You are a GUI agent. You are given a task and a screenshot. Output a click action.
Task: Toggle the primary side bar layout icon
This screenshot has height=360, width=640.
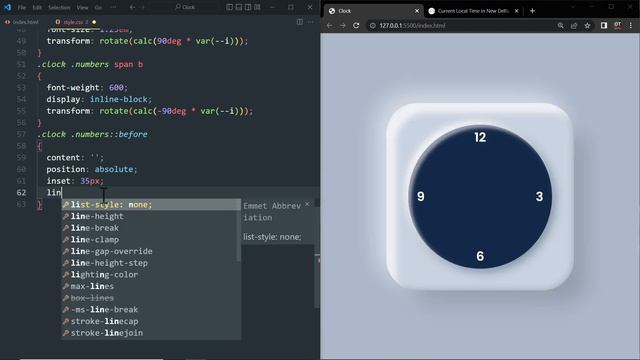pyautogui.click(x=230, y=7)
